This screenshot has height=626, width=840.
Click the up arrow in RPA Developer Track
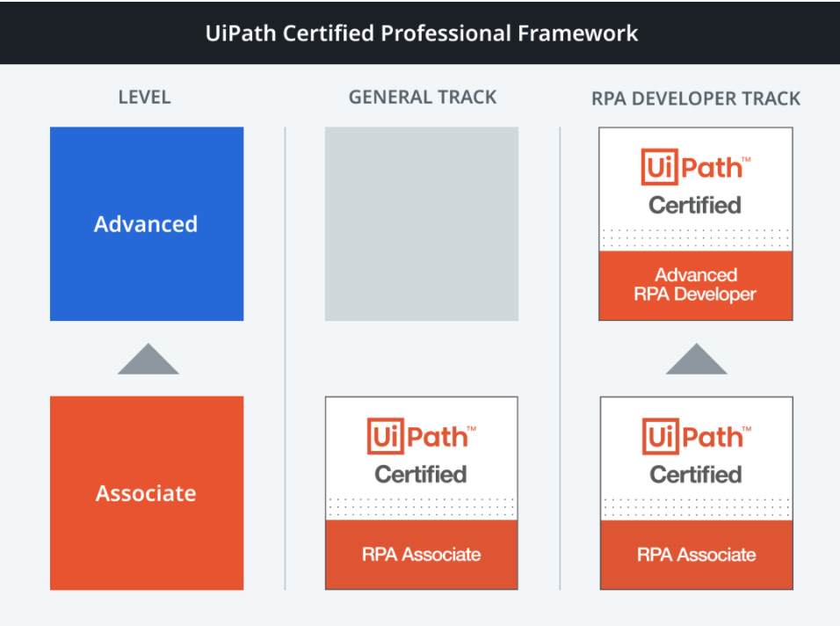pyautogui.click(x=696, y=359)
